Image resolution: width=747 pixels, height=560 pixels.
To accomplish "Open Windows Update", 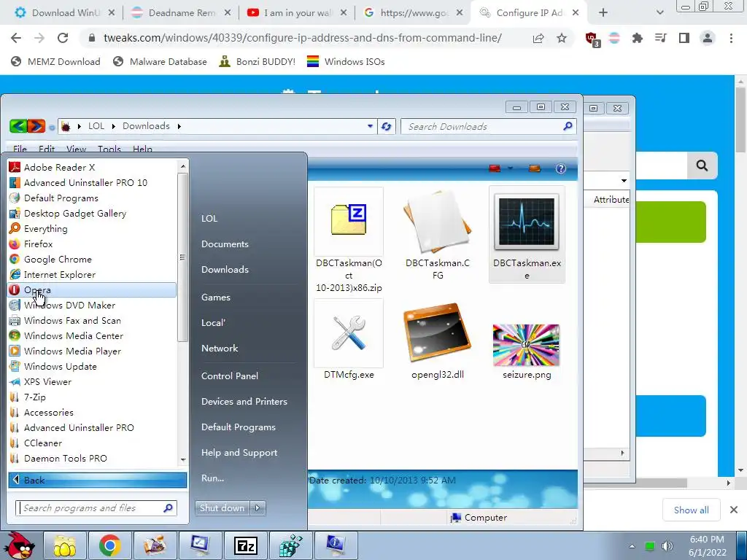I will [x=92, y=366].
